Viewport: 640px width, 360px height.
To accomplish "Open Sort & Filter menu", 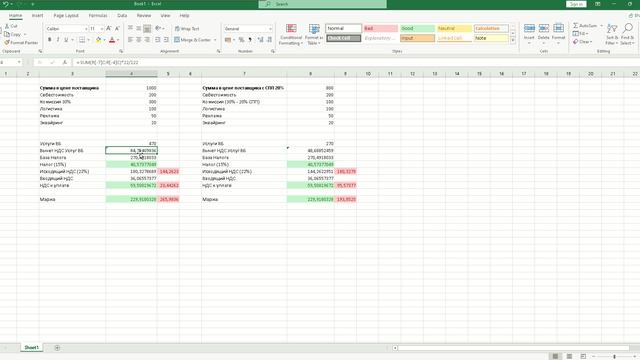I will click(x=611, y=33).
